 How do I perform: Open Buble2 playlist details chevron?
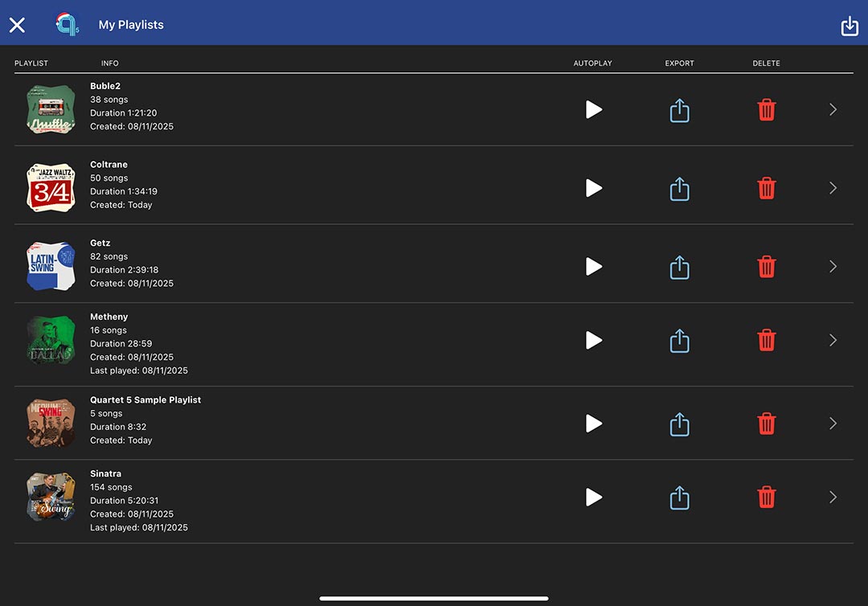(x=833, y=109)
